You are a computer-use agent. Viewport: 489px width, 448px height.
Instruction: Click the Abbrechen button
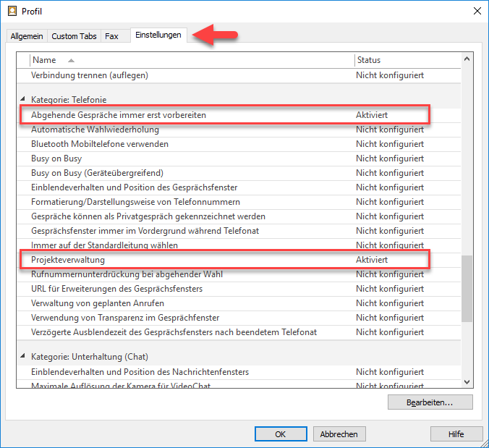[339, 434]
